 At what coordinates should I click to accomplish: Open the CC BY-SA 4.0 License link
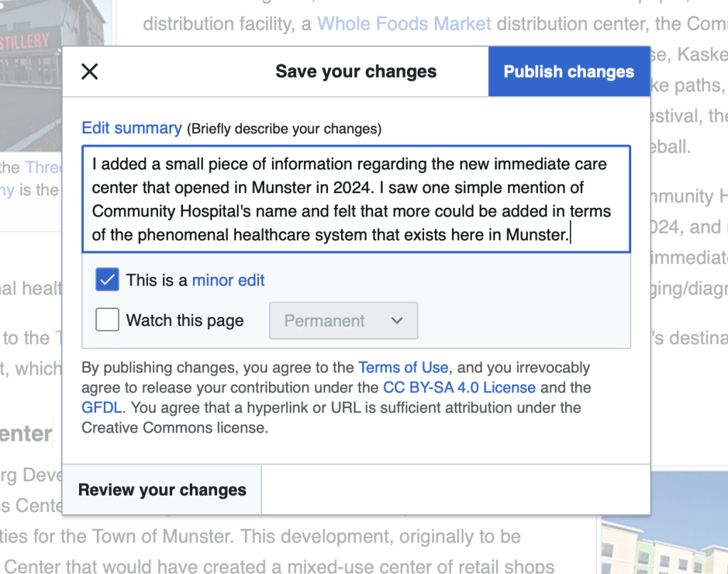(x=459, y=387)
